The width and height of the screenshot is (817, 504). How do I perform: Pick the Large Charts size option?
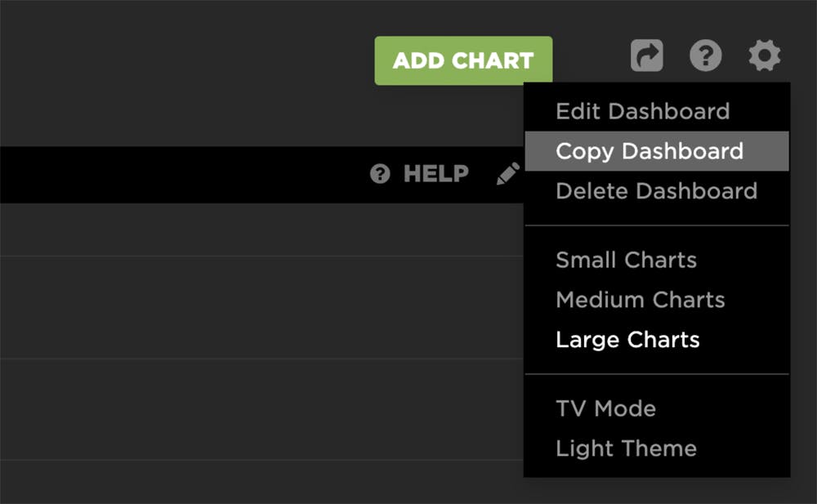627,340
